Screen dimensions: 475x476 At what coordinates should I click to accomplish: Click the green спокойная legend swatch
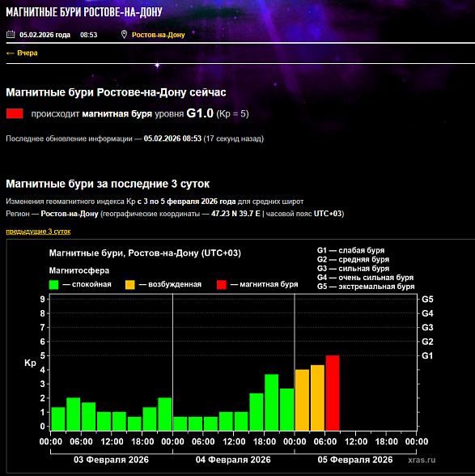tap(53, 284)
